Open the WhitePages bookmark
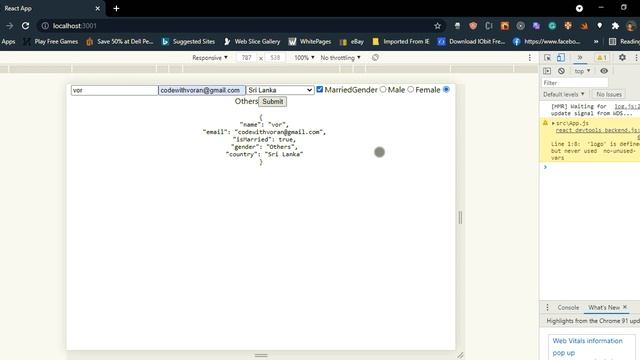This screenshot has width=640, height=360. tap(310, 41)
